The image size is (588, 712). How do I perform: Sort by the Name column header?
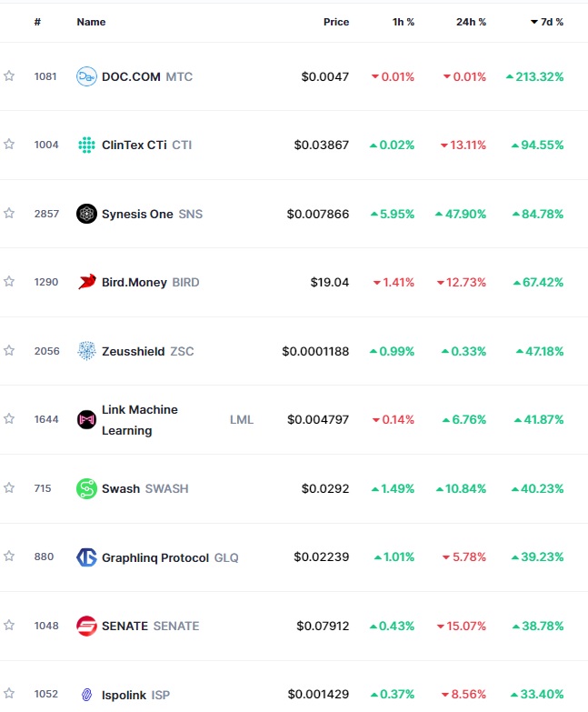click(x=91, y=22)
